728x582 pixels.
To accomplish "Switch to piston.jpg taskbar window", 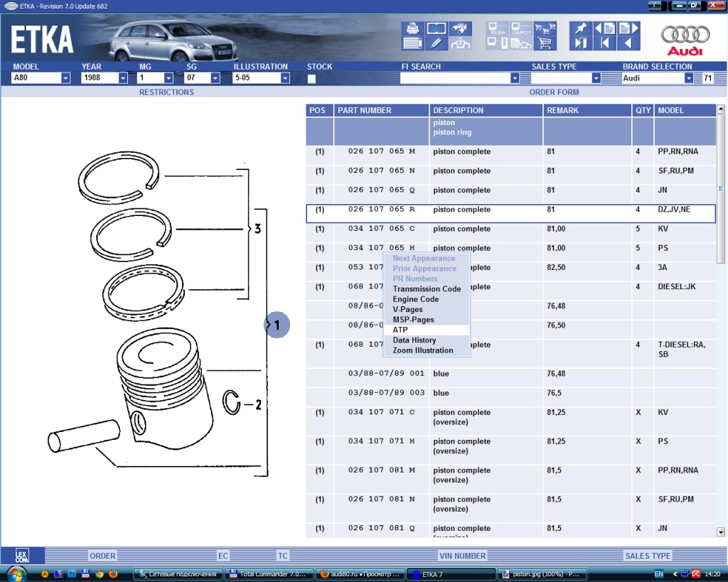I will pos(542,575).
